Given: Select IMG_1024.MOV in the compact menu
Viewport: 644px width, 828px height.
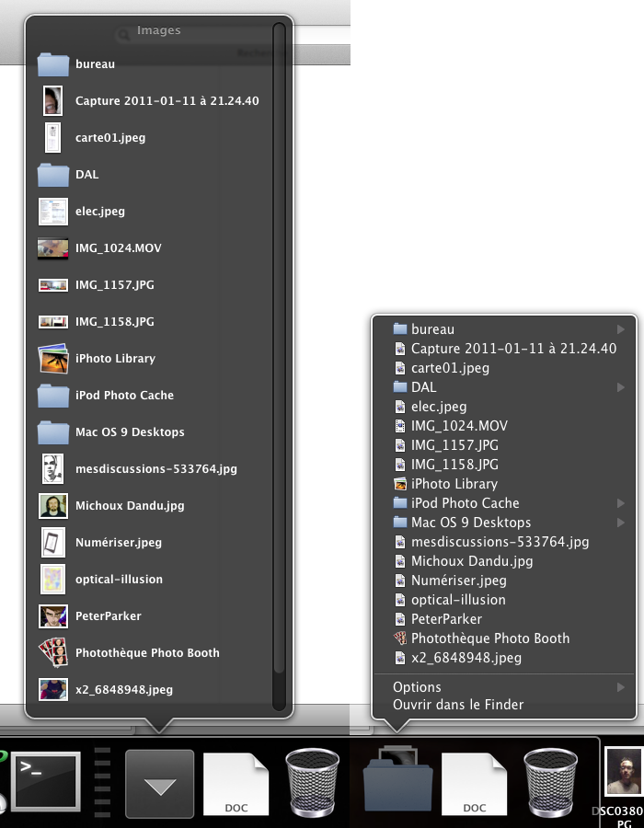Looking at the screenshot, I should pyautogui.click(x=459, y=426).
